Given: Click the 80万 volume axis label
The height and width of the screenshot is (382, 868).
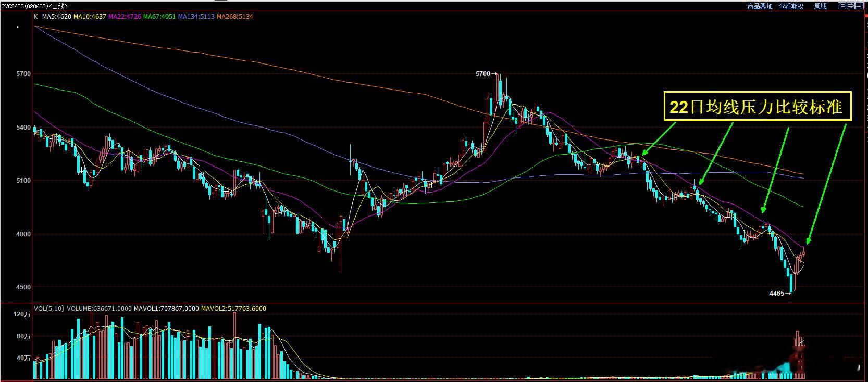Looking at the screenshot, I should (x=24, y=336).
